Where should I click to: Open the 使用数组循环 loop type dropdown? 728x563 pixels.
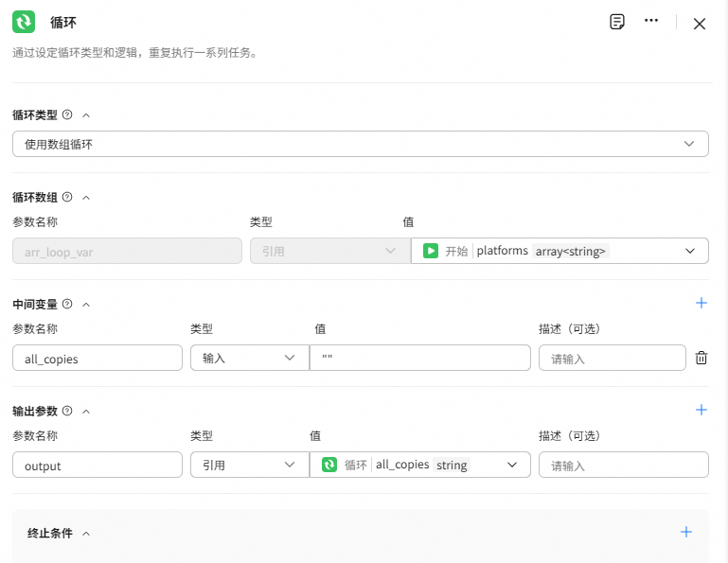click(x=361, y=144)
